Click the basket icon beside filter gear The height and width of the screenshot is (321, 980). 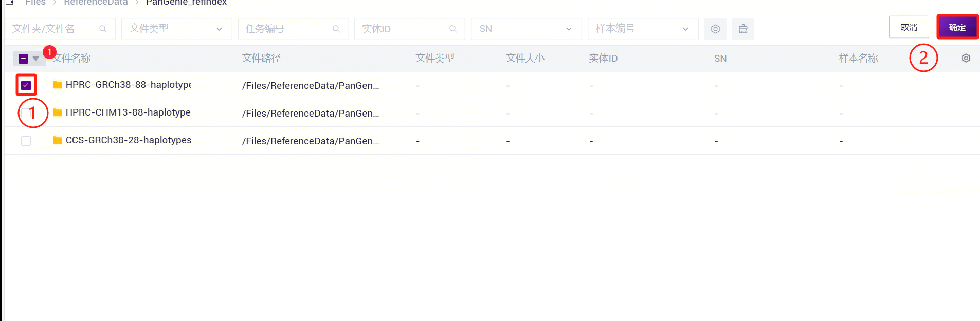pos(743,29)
